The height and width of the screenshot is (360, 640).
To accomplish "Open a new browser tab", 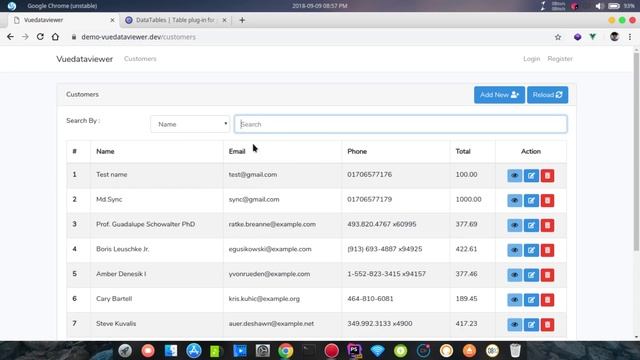I will click(x=242, y=20).
